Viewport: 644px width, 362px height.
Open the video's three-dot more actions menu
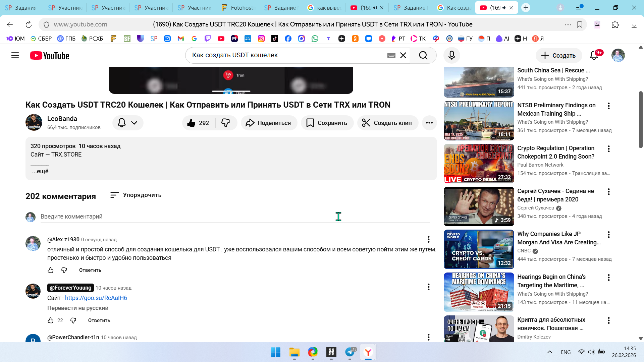coord(429,123)
